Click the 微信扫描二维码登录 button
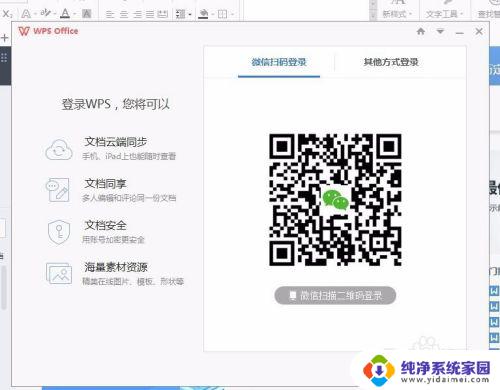 tap(335, 295)
